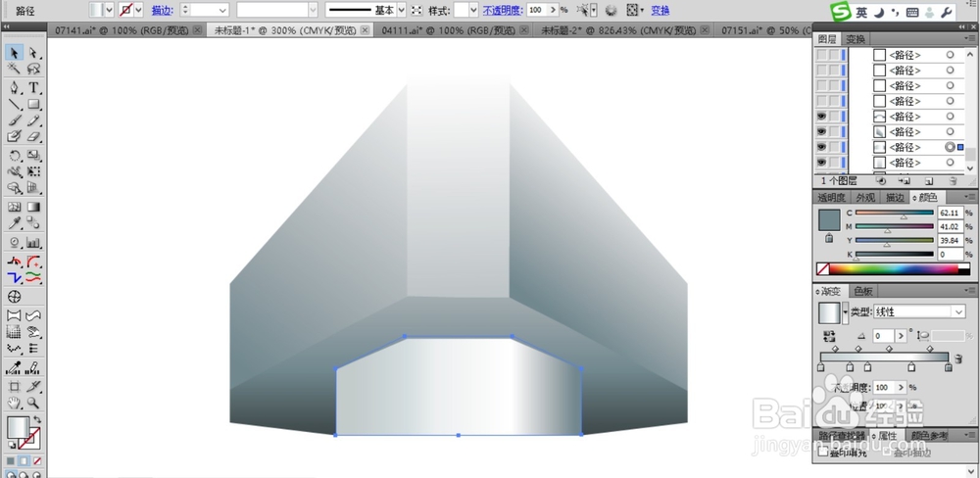Switch to document tab 07141.ai

(122, 30)
